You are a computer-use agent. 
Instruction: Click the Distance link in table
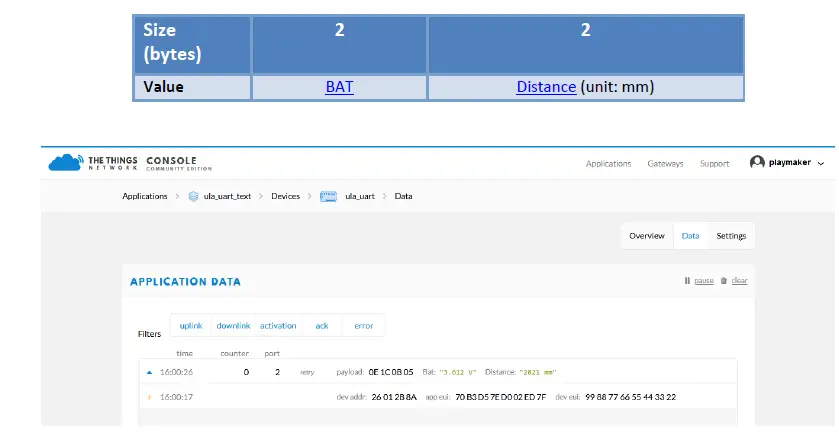pos(546,87)
